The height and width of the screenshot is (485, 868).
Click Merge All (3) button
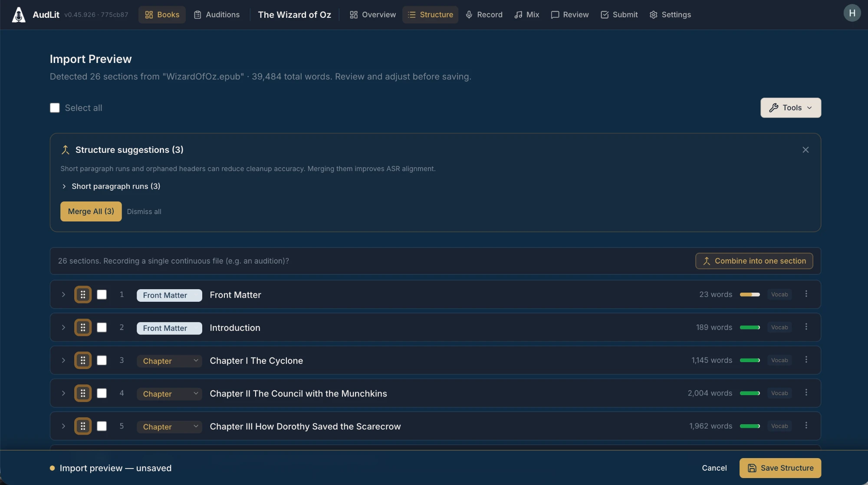coord(91,211)
